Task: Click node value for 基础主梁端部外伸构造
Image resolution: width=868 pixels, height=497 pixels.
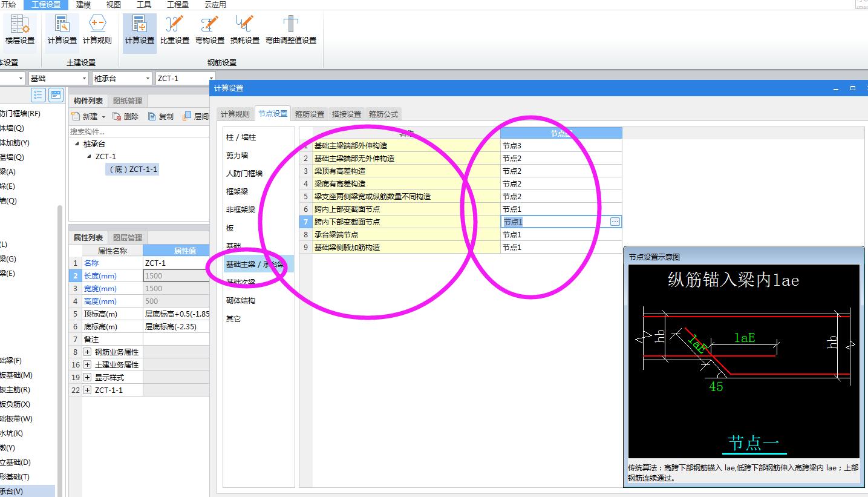Action: point(561,145)
